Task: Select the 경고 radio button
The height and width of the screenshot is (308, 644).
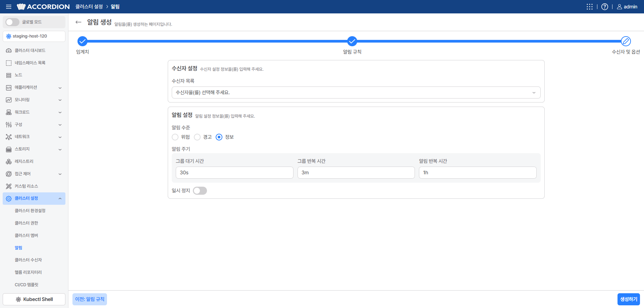Action: (x=197, y=137)
